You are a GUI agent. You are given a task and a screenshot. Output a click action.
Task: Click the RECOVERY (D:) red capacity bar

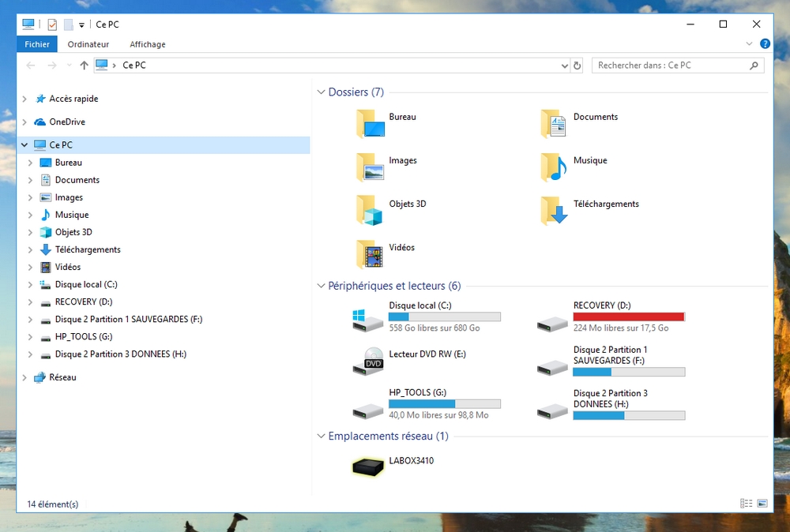pos(629,317)
